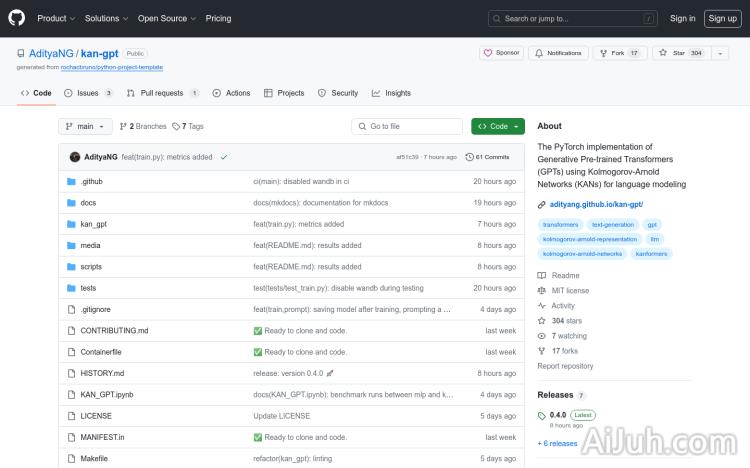Toggle notifications for this repository
Viewport: 750px width, 468px height.
tap(558, 53)
